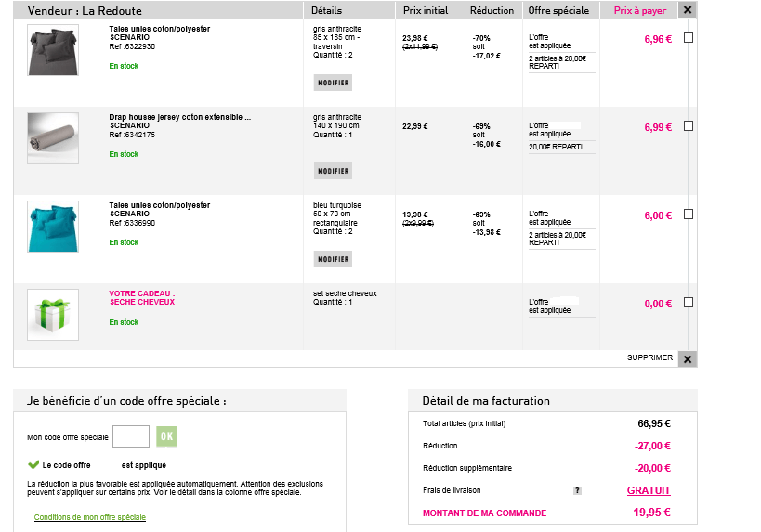Click the X icon in the table header

pyautogui.click(x=687, y=10)
